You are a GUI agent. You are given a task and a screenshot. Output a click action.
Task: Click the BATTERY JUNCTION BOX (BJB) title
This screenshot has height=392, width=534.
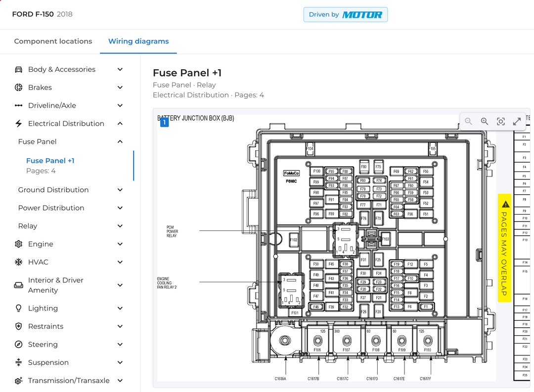coord(196,118)
